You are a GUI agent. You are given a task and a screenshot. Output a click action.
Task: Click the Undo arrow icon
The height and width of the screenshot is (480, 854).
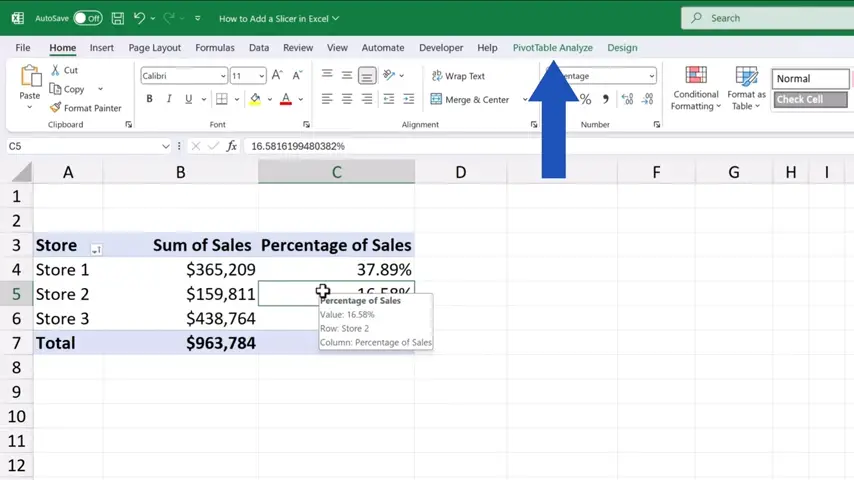pyautogui.click(x=140, y=18)
